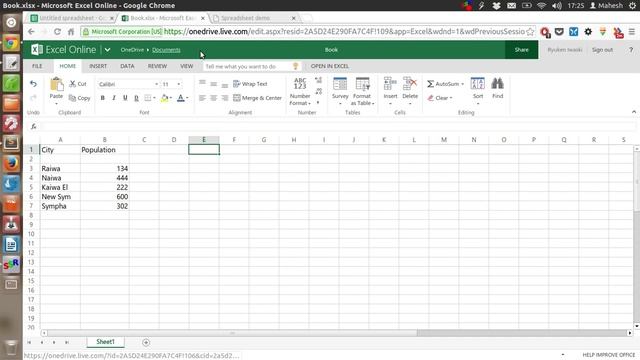This screenshot has width=640, height=360.
Task: Cut the selection with scissors icon
Action: (x=78, y=84)
